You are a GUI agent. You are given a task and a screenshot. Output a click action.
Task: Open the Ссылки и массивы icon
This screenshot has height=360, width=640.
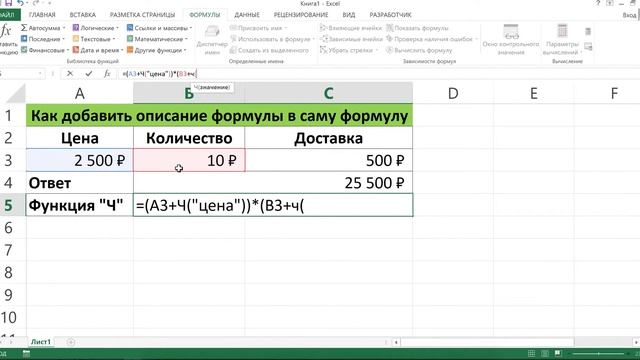130,28
